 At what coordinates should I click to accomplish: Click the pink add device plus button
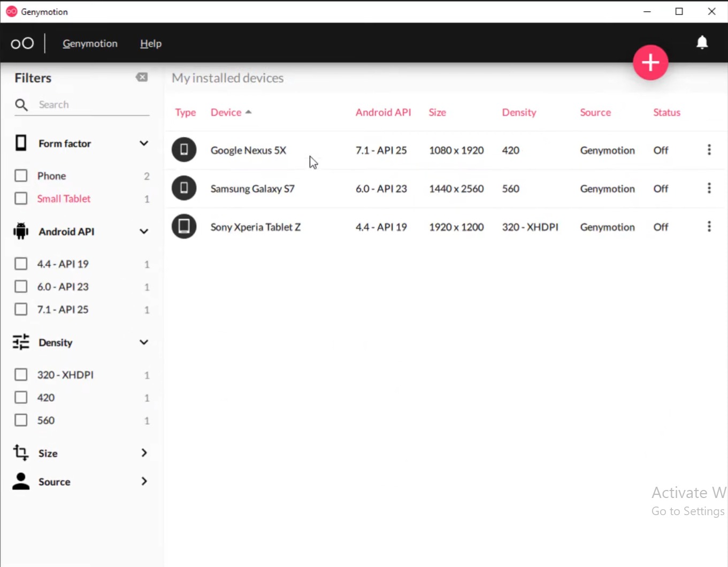650,63
